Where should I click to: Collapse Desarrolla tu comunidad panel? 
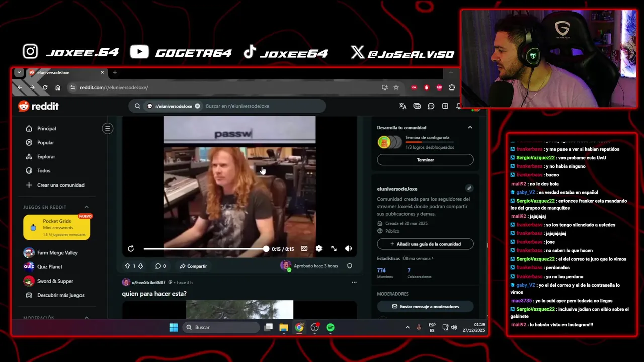pos(470,128)
